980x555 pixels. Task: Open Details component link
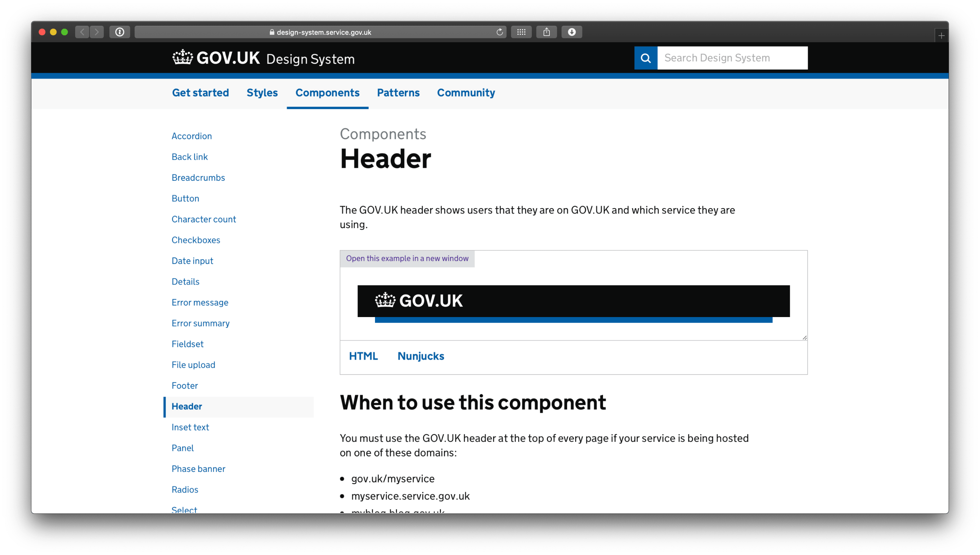click(186, 282)
